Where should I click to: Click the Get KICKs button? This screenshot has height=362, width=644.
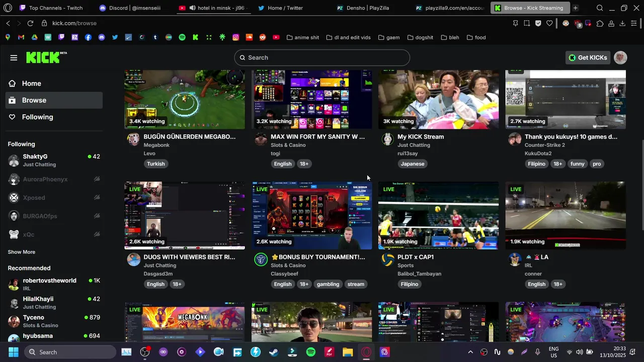(x=588, y=57)
